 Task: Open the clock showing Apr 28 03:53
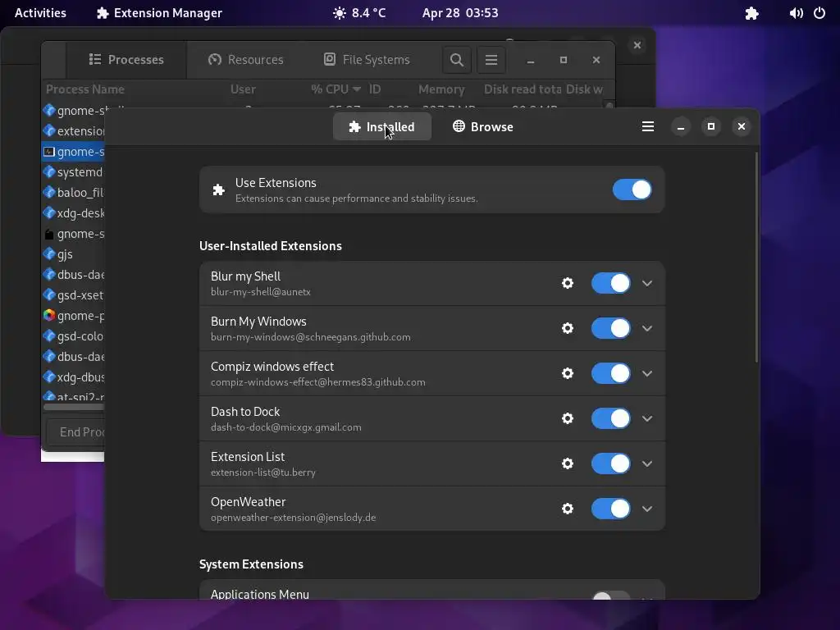point(459,13)
